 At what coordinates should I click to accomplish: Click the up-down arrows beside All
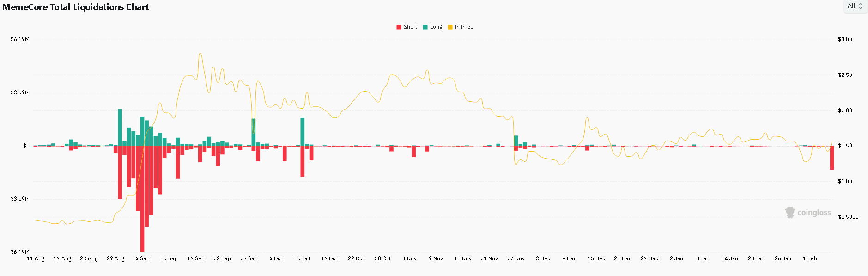point(861,6)
